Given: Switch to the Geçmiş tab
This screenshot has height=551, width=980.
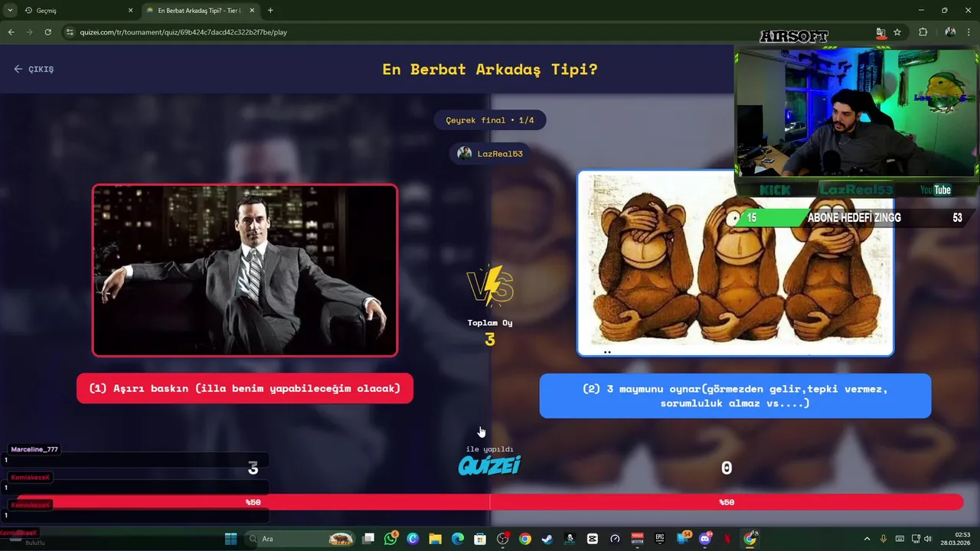Looking at the screenshot, I should pyautogui.click(x=79, y=11).
